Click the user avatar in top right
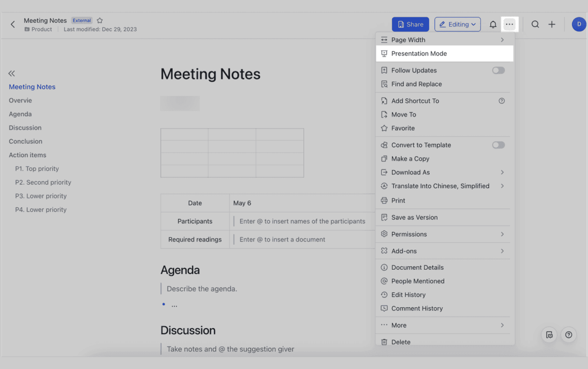 point(579,24)
